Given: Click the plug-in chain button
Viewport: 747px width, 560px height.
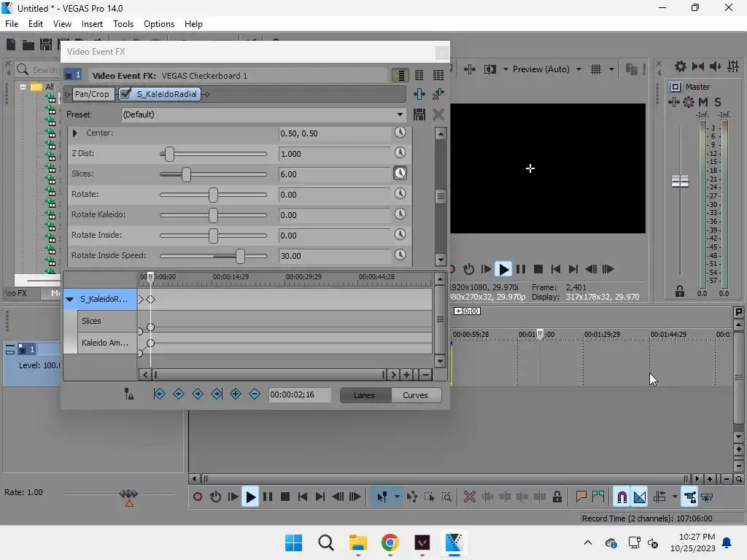Looking at the screenshot, I should [419, 94].
